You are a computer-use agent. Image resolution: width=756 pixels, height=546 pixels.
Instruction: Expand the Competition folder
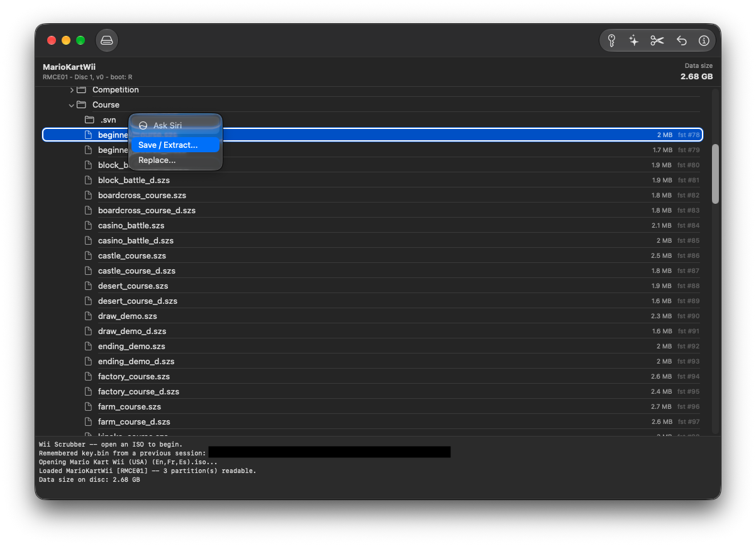(x=71, y=90)
